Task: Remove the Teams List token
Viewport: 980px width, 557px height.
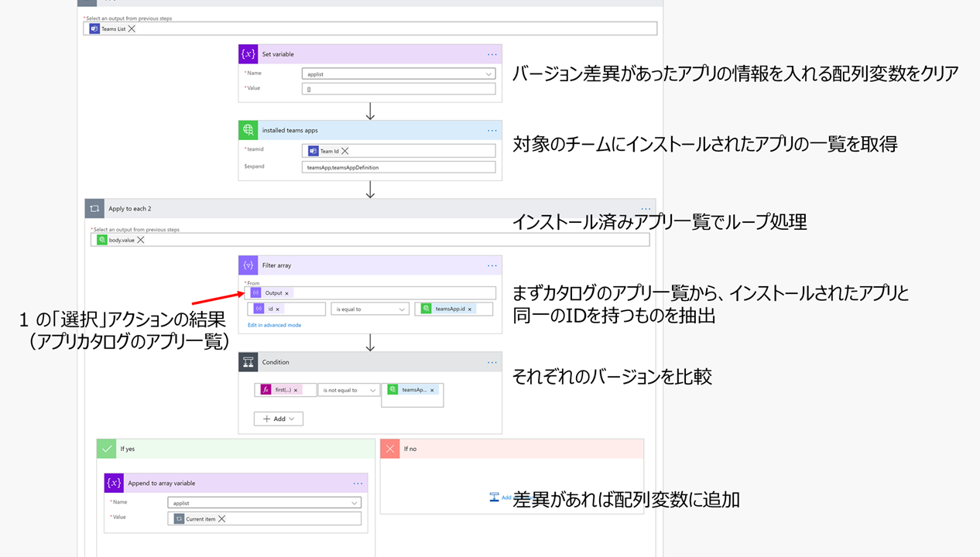Action: (131, 29)
